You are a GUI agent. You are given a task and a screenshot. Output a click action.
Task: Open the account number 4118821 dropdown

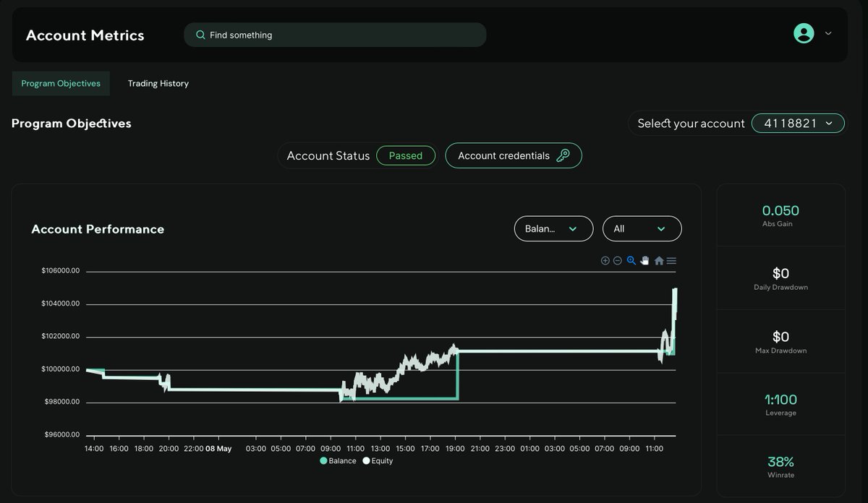[798, 124]
